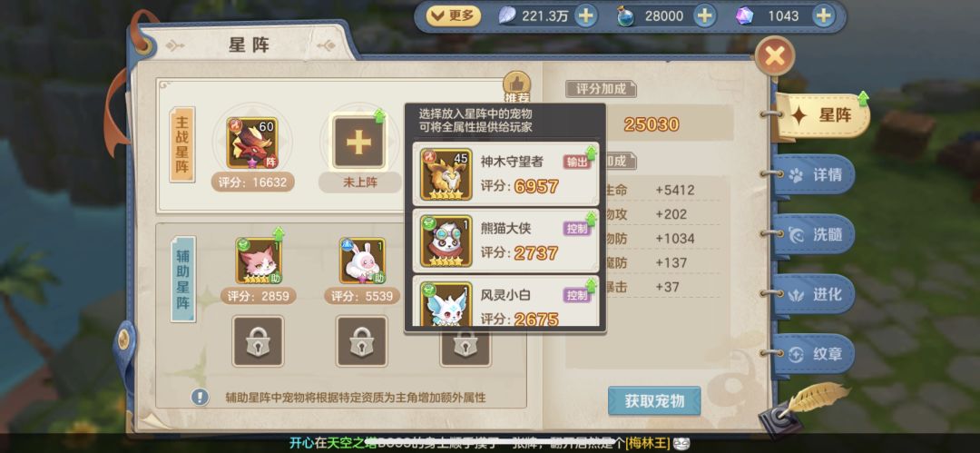
Task: Choose 熊猫大侠 from the pet list
Action: [x=505, y=241]
